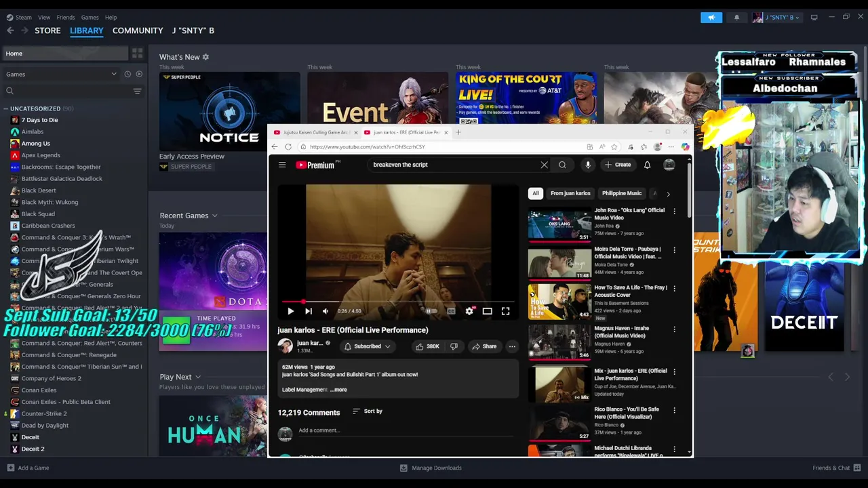Expand Play Next dropdown chevron
Viewport: 868px width, 488px height.
[198, 377]
